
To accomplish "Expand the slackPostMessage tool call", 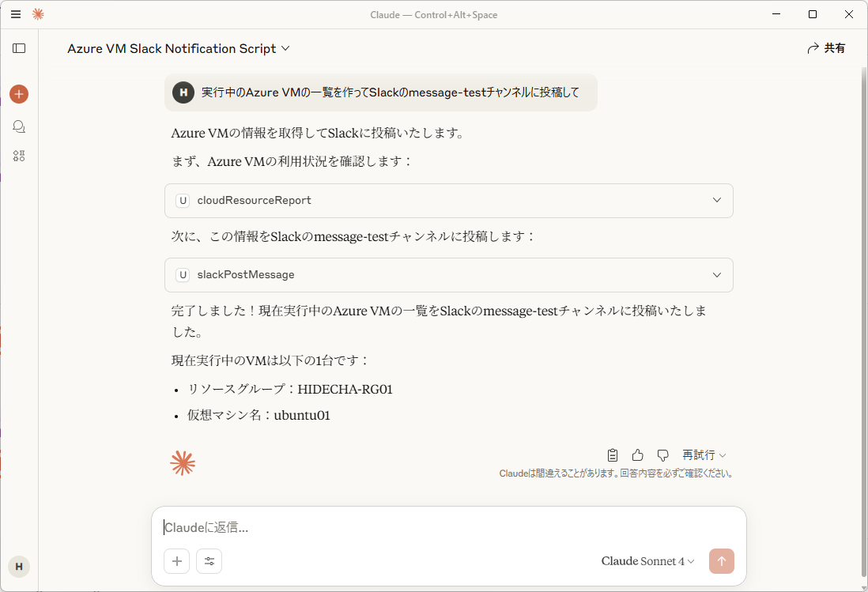I will (449, 275).
